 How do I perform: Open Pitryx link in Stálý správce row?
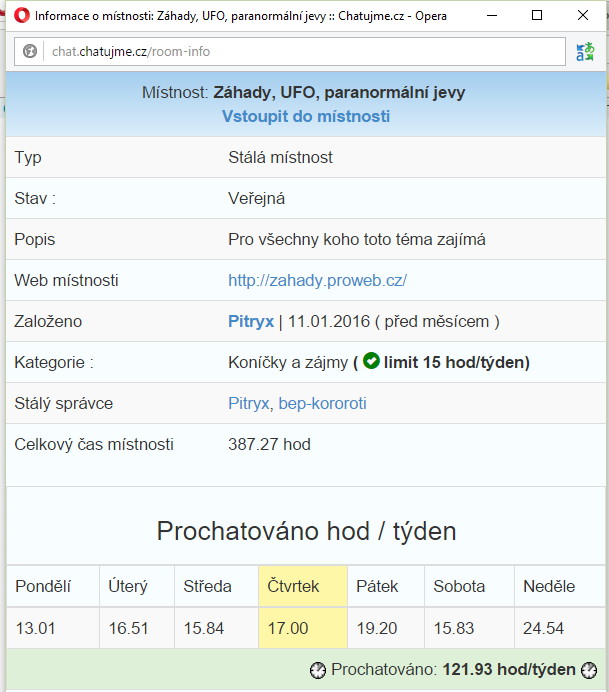coord(248,403)
